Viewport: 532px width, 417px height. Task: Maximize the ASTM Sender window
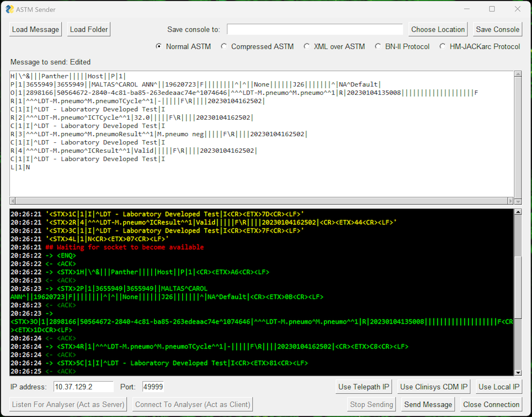(x=492, y=9)
